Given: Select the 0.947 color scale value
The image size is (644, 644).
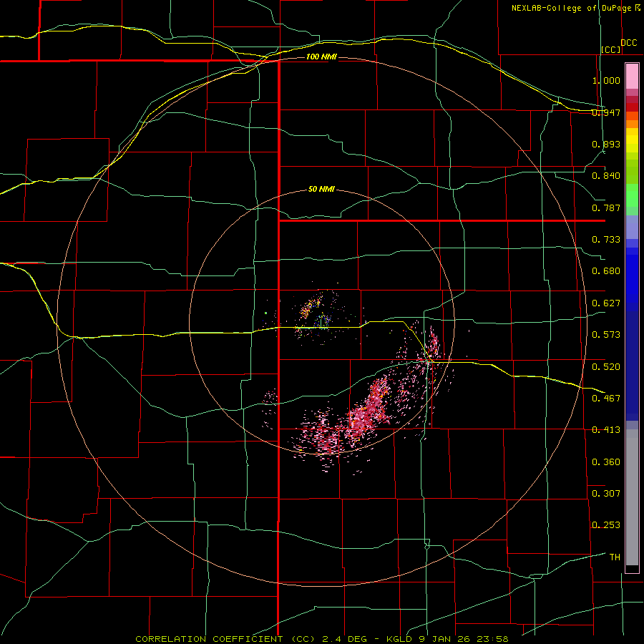Looking at the screenshot, I should (606, 112).
